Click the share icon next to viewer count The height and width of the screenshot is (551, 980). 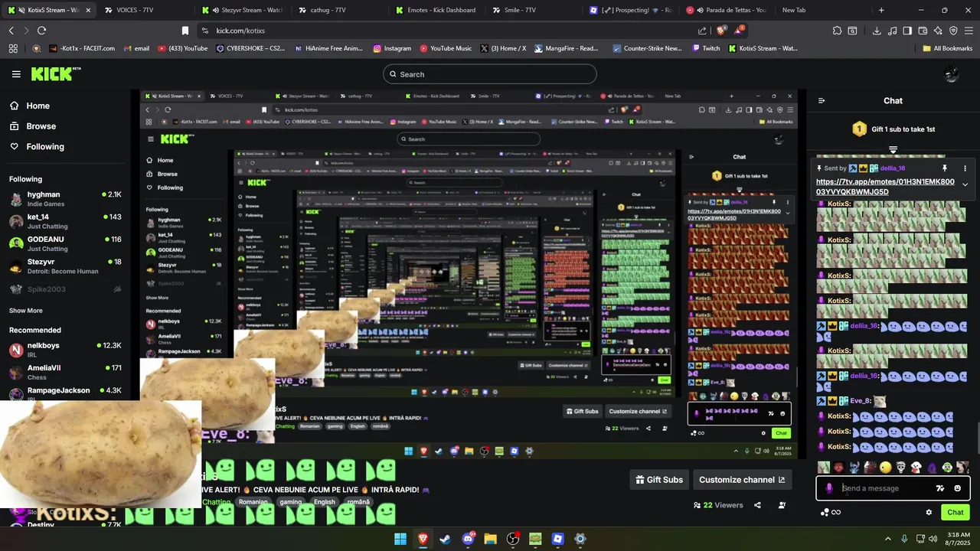click(757, 505)
